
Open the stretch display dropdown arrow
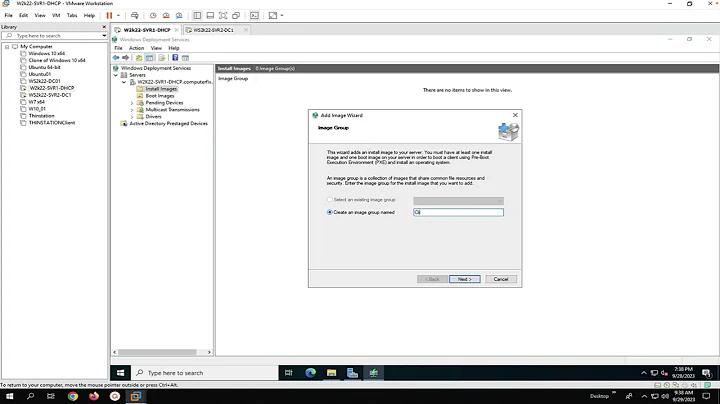(x=282, y=15)
